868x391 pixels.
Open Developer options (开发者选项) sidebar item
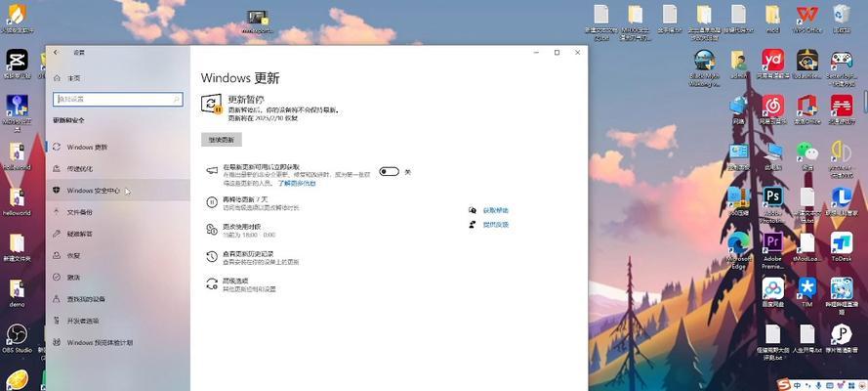(x=118, y=321)
